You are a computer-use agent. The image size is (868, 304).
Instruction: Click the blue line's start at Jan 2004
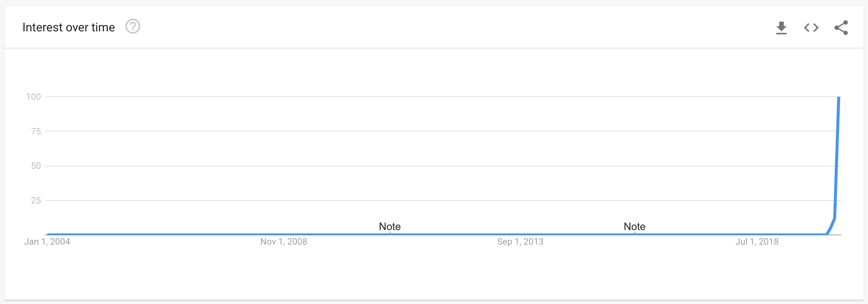point(48,234)
